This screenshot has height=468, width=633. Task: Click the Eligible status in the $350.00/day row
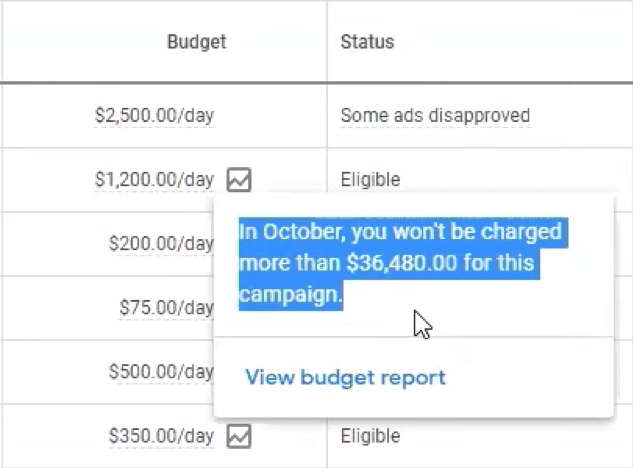(370, 436)
